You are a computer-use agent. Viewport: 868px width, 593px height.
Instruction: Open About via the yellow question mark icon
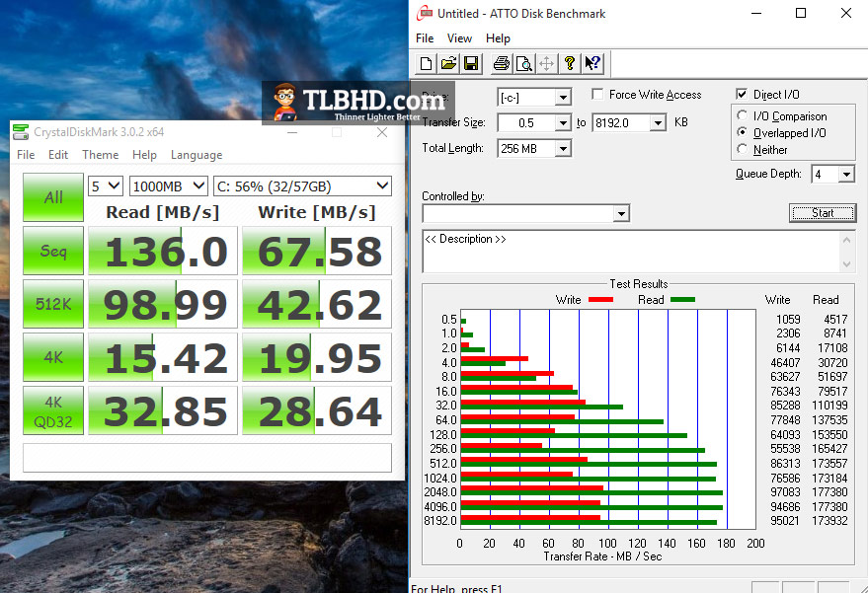(x=569, y=63)
